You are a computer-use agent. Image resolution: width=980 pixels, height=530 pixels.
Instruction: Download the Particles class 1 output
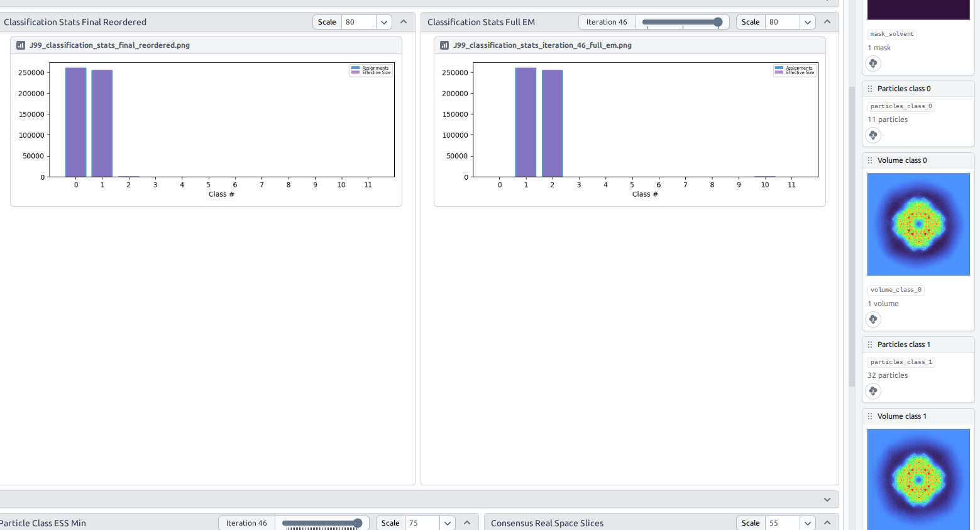873,391
